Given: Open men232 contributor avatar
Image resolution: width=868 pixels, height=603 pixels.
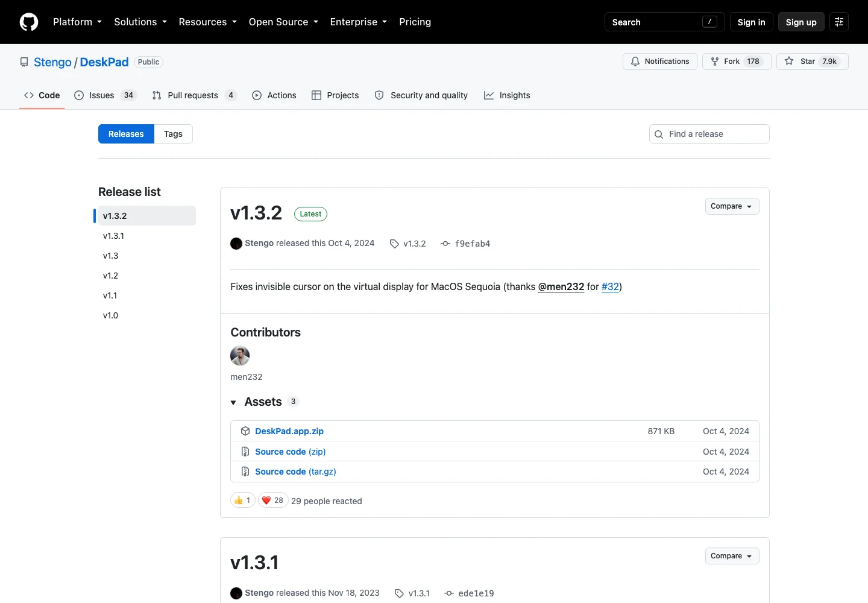Looking at the screenshot, I should tap(240, 356).
